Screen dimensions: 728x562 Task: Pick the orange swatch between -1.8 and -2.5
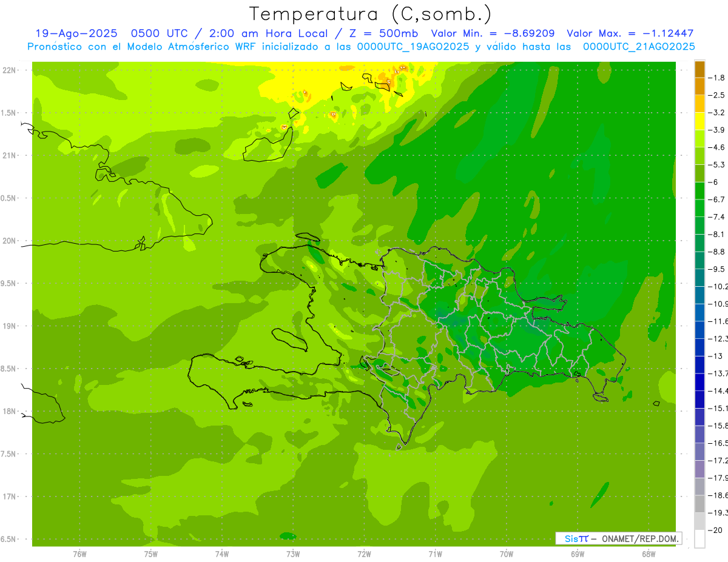pos(699,87)
